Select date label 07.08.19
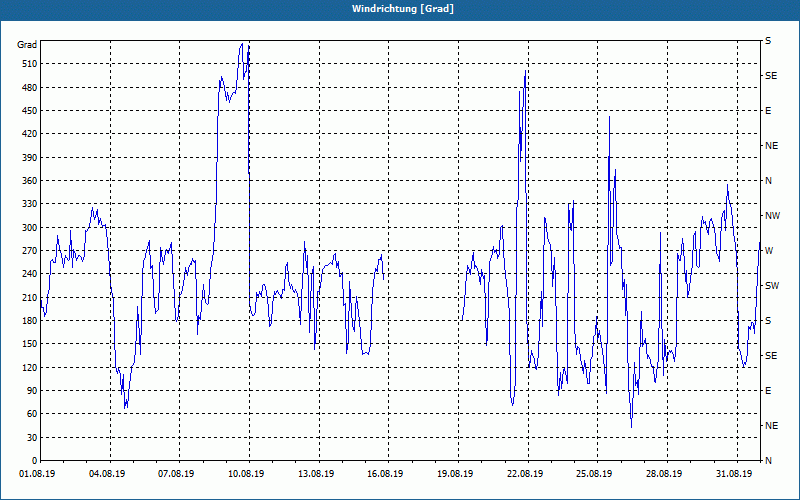Viewport: 800px width, 500px height. [x=176, y=474]
